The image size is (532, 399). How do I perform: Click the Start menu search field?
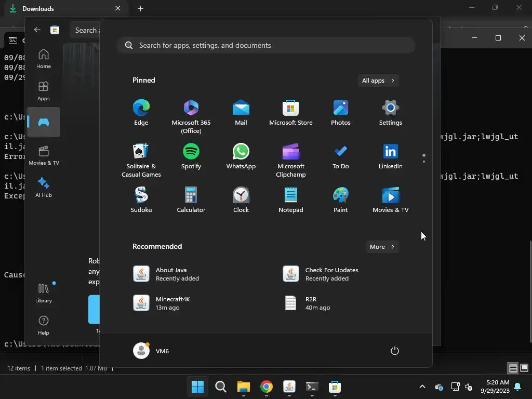266,45
